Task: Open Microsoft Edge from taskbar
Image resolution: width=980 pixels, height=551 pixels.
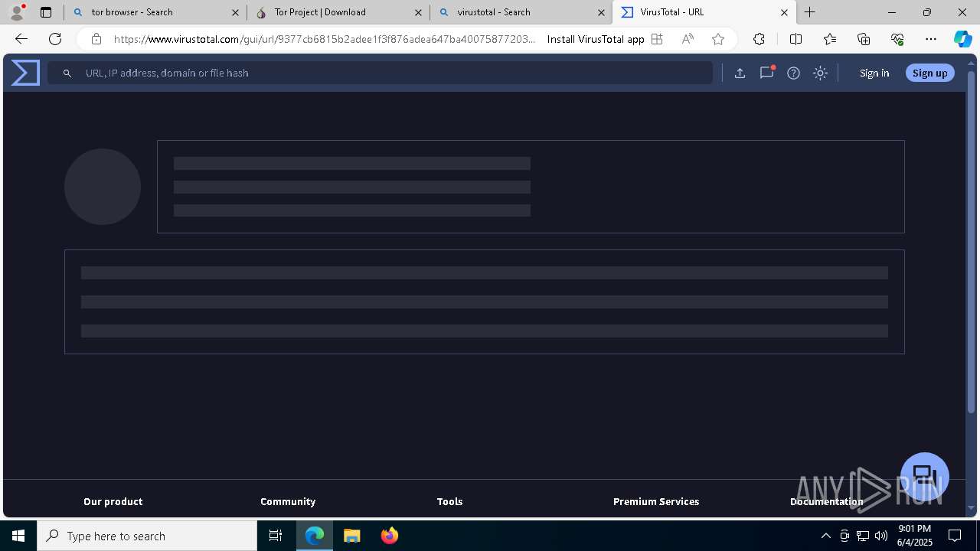Action: tap(315, 536)
